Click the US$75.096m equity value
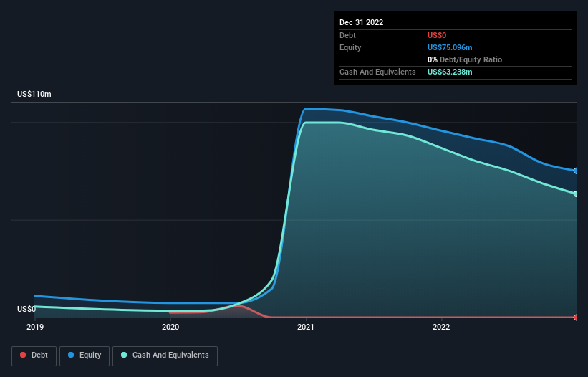This screenshot has height=377, width=588. 450,47
